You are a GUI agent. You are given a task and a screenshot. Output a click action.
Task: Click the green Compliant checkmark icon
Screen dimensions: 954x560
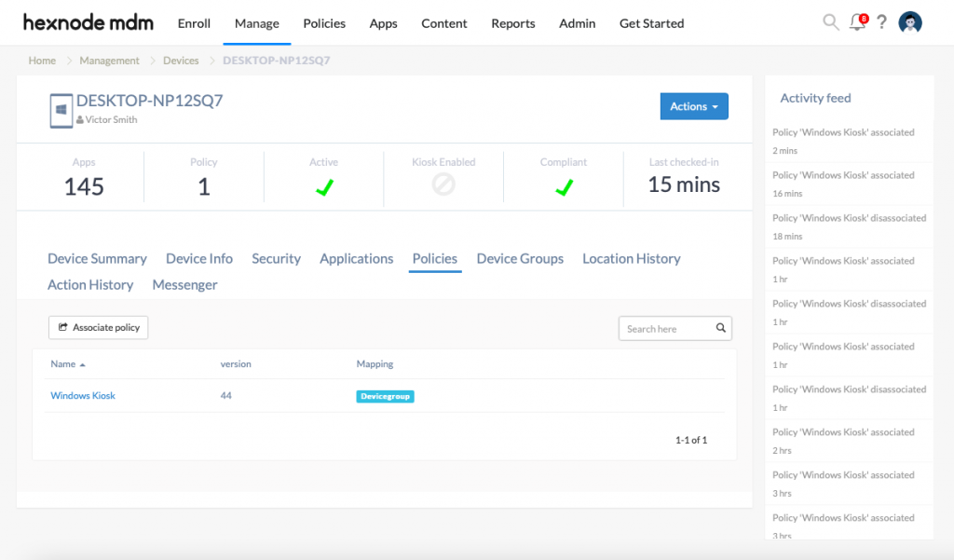pyautogui.click(x=564, y=187)
